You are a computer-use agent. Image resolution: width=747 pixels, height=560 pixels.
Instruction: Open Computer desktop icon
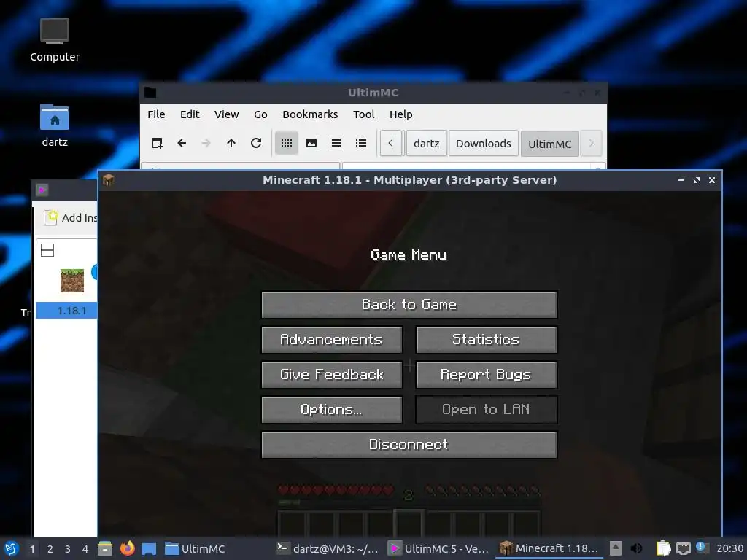pos(55,41)
